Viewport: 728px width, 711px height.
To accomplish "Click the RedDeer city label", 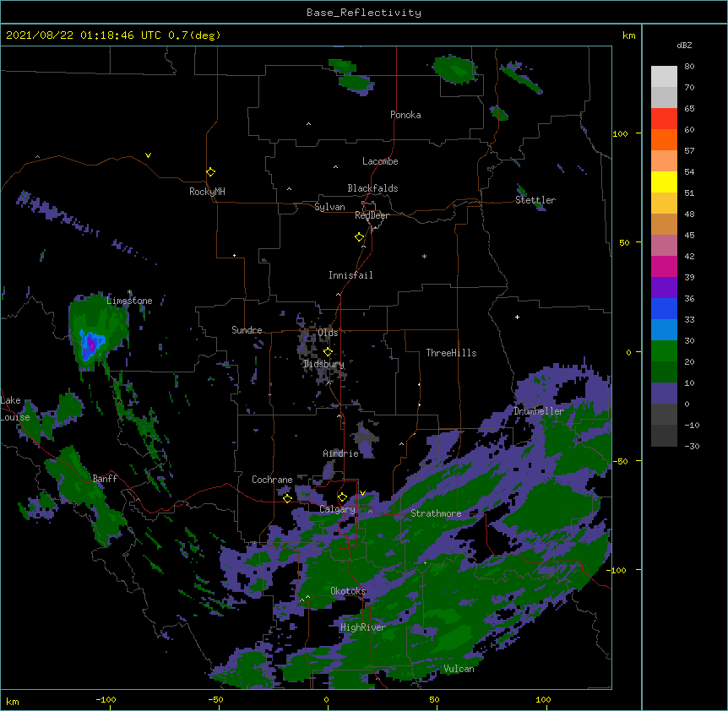I will tap(372, 215).
